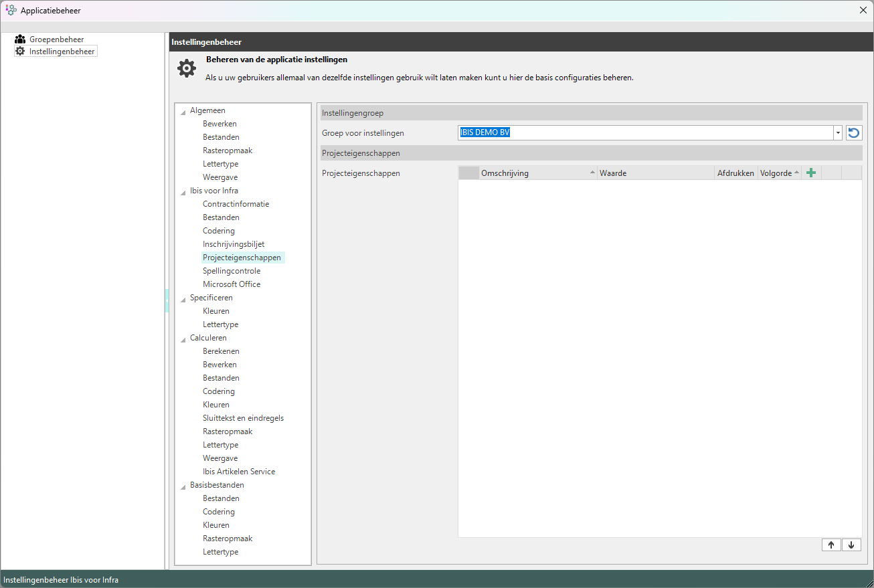Select Contractinformatie in the settings tree

[x=236, y=204]
